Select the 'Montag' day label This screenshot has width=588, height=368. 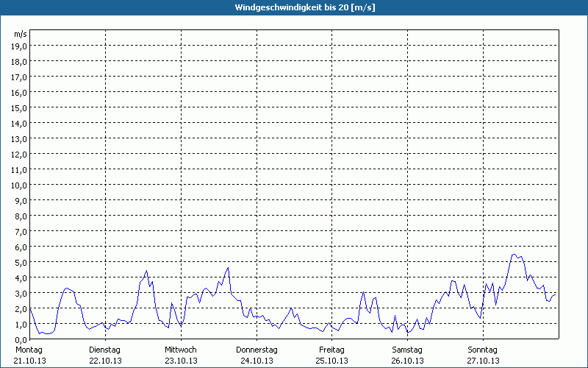(29, 350)
